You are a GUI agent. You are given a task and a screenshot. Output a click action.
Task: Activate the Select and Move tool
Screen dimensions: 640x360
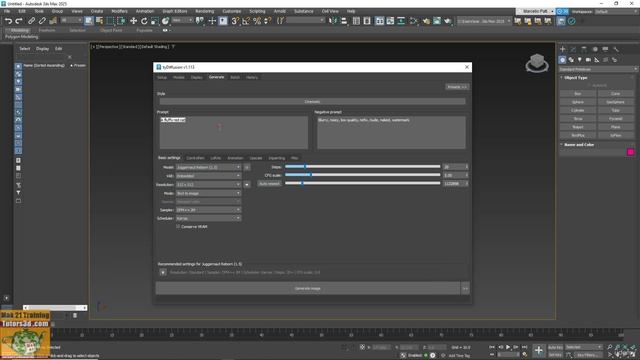coord(133,21)
